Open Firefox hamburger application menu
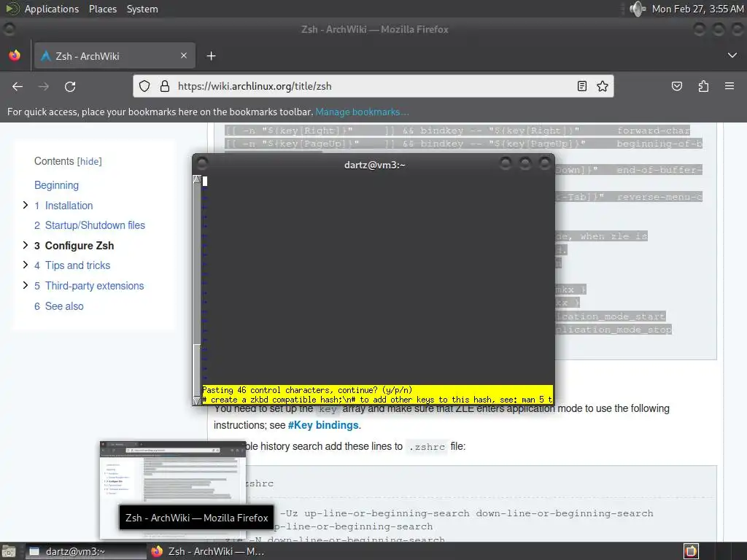This screenshot has width=747, height=560. tap(729, 86)
